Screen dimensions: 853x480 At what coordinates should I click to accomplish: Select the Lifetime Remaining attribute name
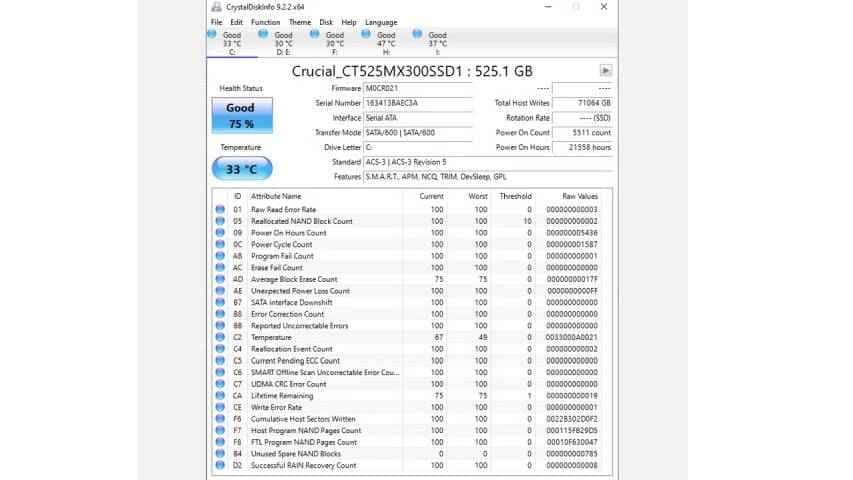point(282,396)
